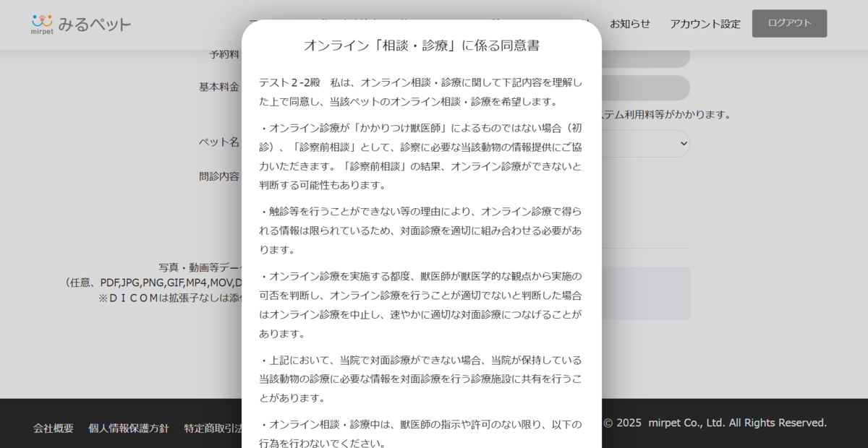Image resolution: width=868 pixels, height=448 pixels.
Task: Open the お知らせ menu item
Action: click(630, 24)
